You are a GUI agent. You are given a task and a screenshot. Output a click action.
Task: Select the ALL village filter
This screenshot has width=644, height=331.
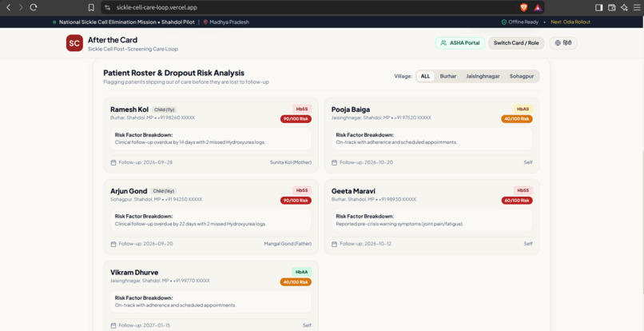(425, 76)
